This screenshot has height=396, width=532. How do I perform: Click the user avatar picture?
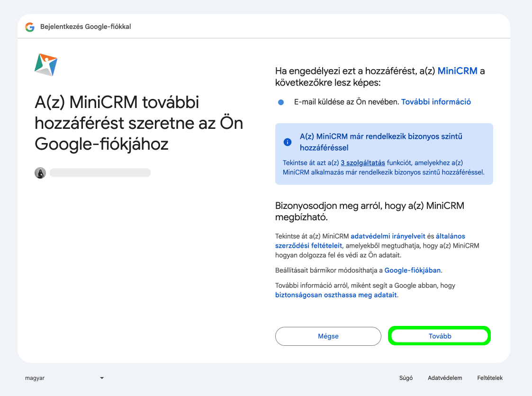coord(40,173)
